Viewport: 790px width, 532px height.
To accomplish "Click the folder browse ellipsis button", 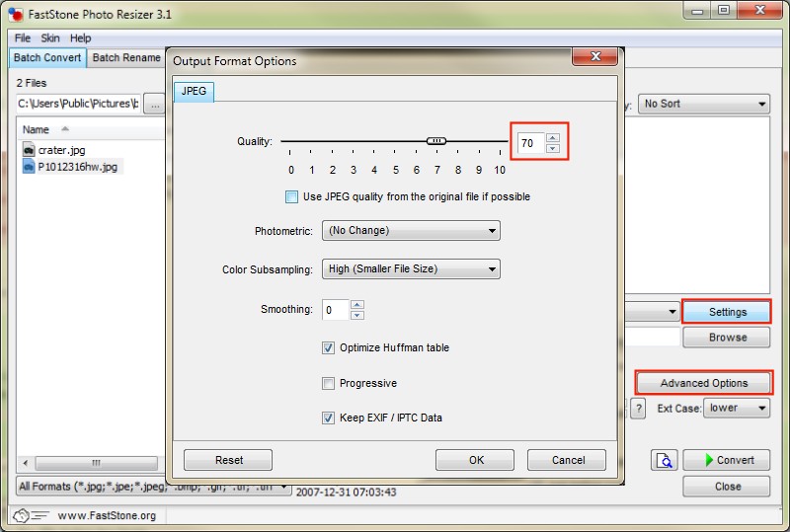I will pos(154,105).
